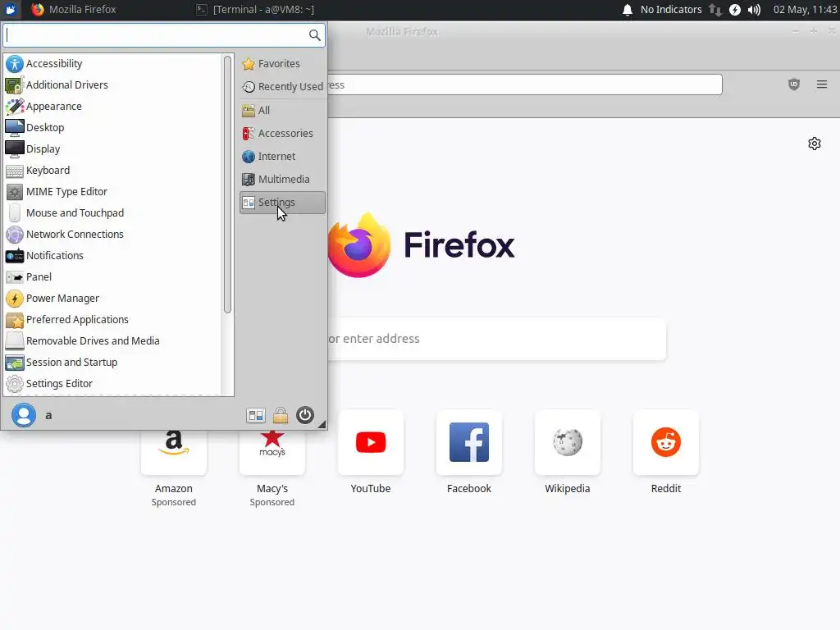Click Firefox URL address bar
The width and height of the screenshot is (840, 630).
click(x=525, y=84)
